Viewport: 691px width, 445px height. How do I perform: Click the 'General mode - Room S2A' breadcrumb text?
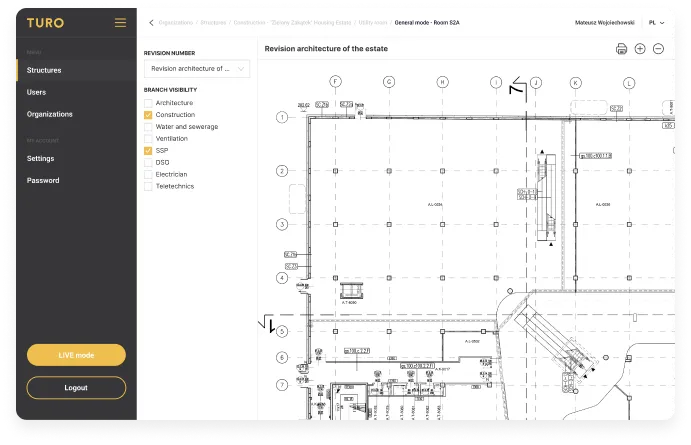pos(427,22)
